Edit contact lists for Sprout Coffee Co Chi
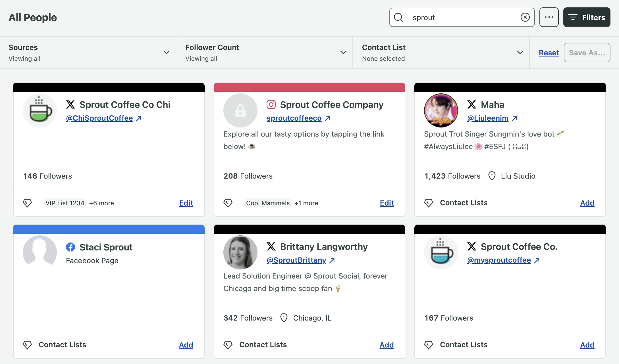 (x=186, y=203)
